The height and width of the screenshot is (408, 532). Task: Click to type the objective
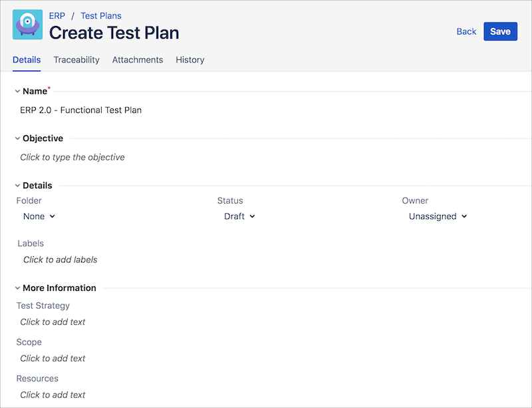pyautogui.click(x=72, y=158)
